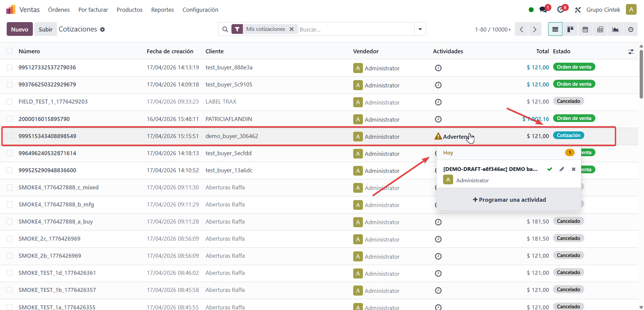The width and height of the screenshot is (644, 310).
Task: Select checkbox for SMOKE_2b_1776426969
Action: [x=10, y=256]
